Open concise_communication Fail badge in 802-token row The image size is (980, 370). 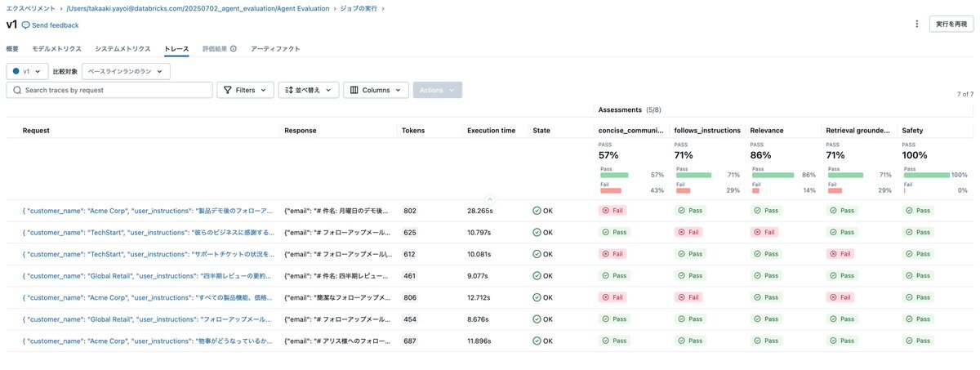613,211
